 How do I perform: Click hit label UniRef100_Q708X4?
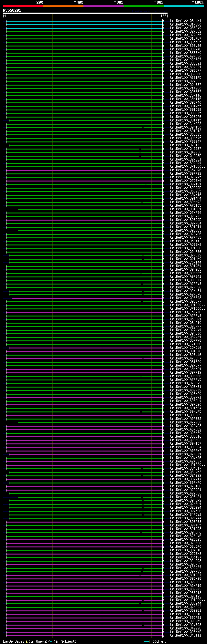[x=186, y=181]
